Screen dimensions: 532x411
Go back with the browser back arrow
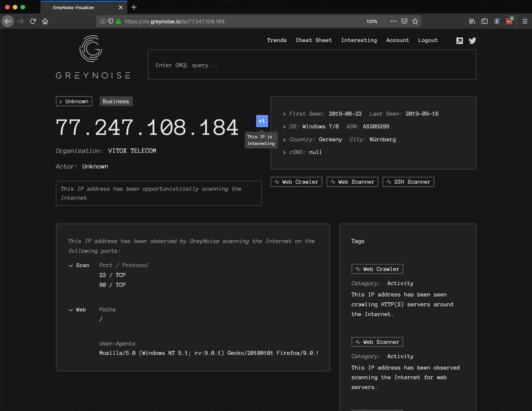point(8,21)
